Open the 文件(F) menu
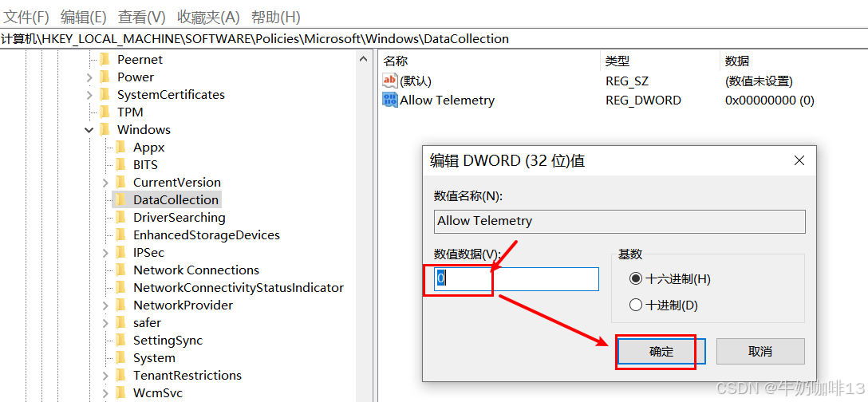 pos(26,17)
